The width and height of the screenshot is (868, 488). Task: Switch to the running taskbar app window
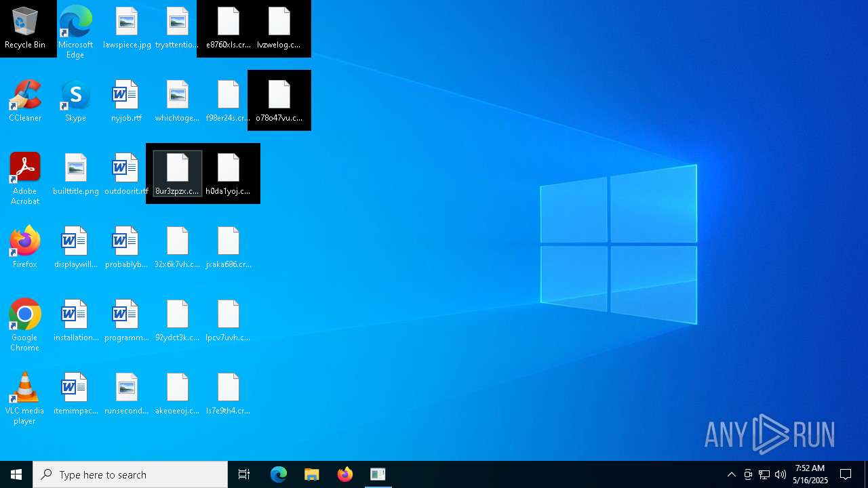(378, 474)
